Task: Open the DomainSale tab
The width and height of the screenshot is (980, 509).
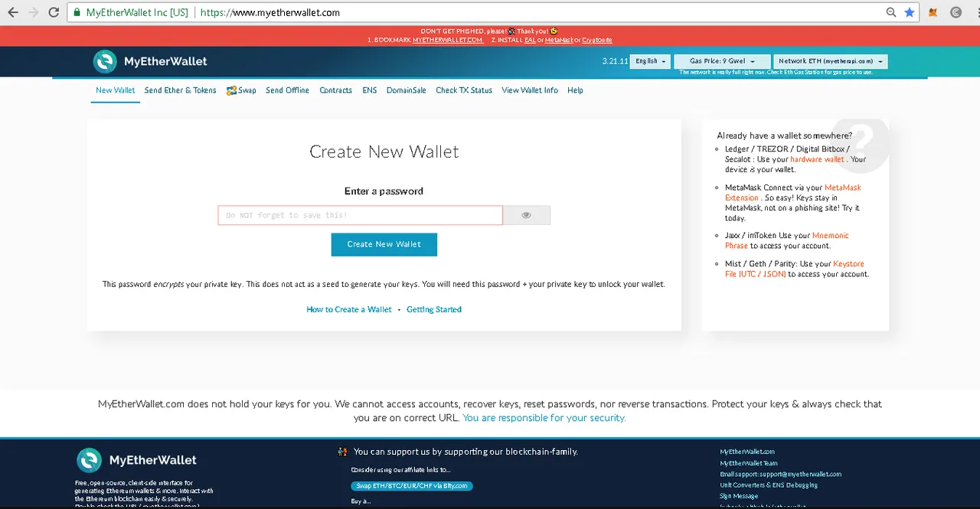Action: [x=406, y=90]
